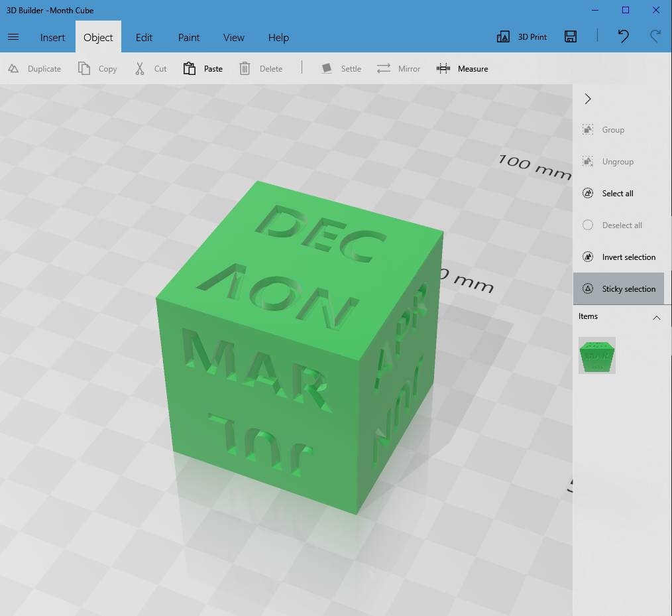Switch to the Paint tab
The image size is (672, 616).
click(x=188, y=37)
